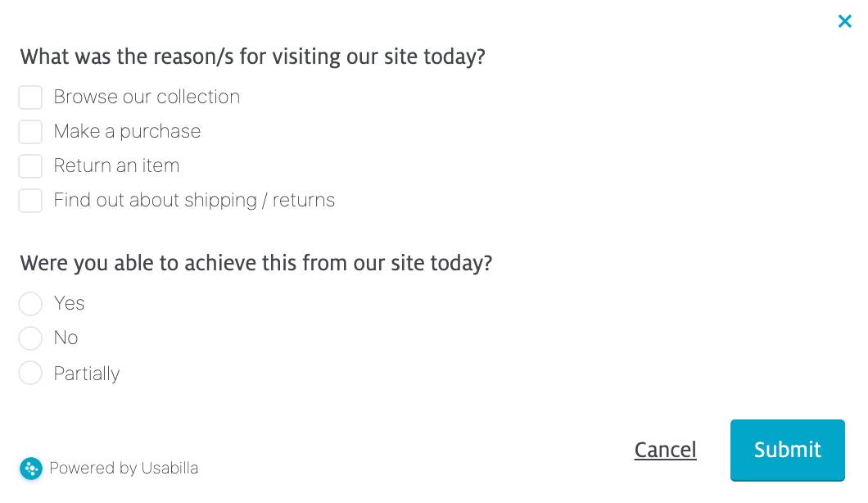Click the Usabilla logo icon
The width and height of the screenshot is (868, 503).
coord(31,468)
